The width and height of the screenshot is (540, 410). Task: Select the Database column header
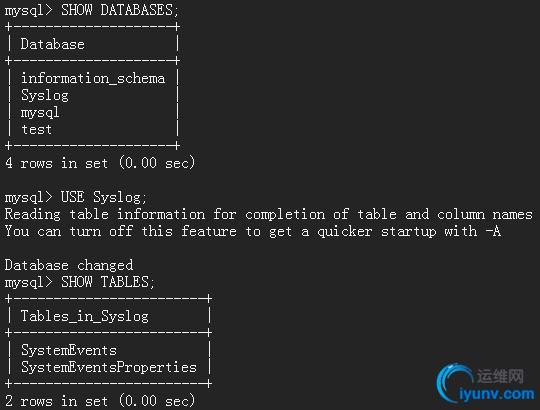tap(52, 44)
